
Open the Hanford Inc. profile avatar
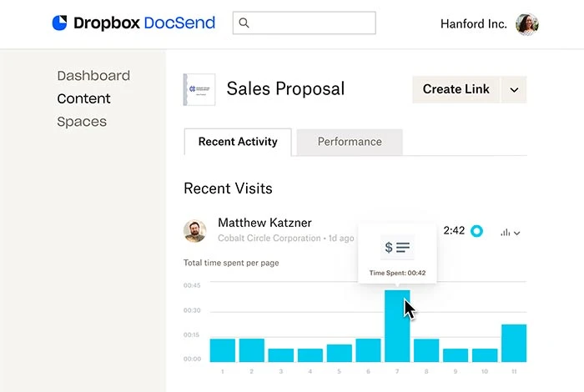click(526, 24)
